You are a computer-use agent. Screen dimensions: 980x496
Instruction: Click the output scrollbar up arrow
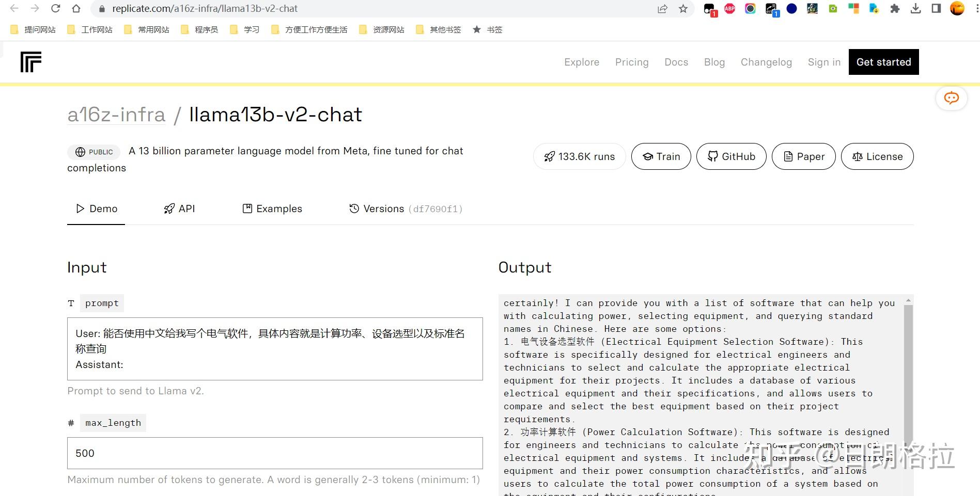pyautogui.click(x=908, y=300)
